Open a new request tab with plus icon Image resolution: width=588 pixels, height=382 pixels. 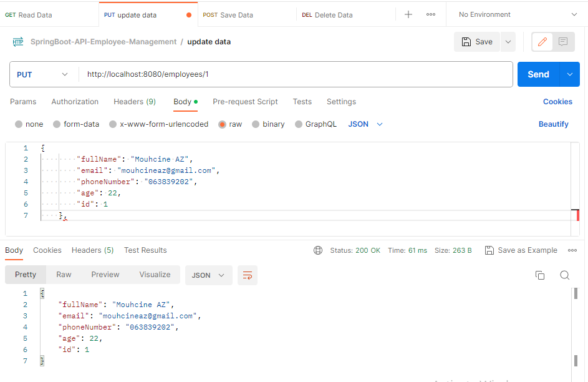408,14
